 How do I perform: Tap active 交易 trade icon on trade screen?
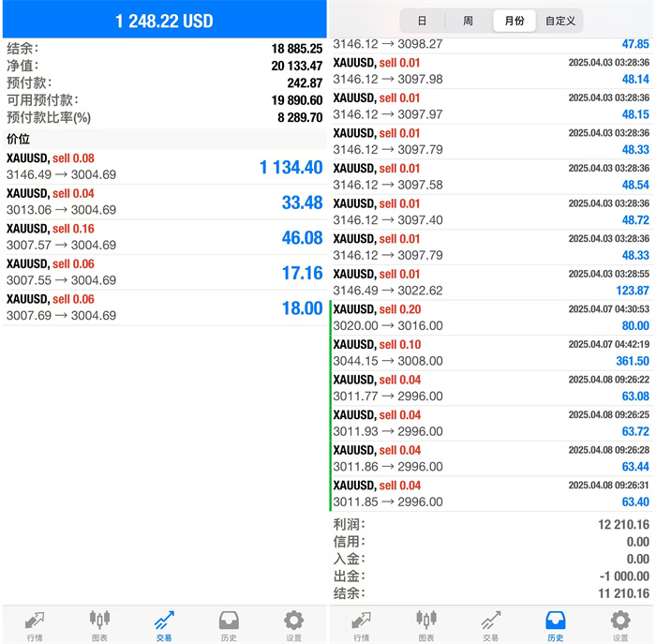[x=164, y=625]
